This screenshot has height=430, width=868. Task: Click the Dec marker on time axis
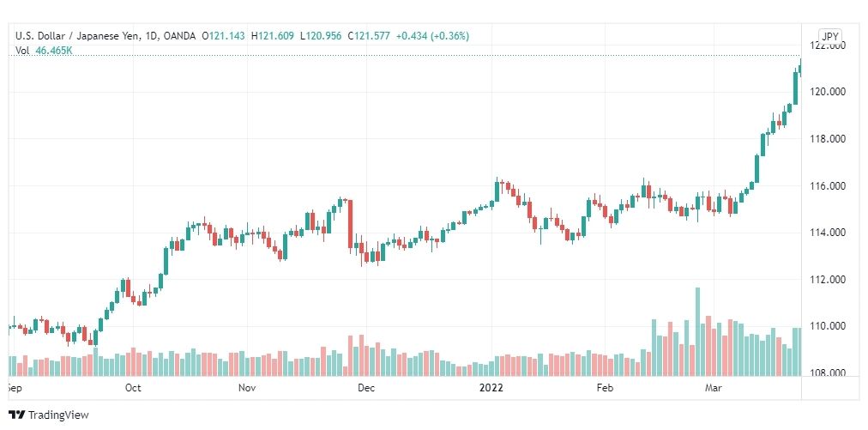(x=366, y=388)
